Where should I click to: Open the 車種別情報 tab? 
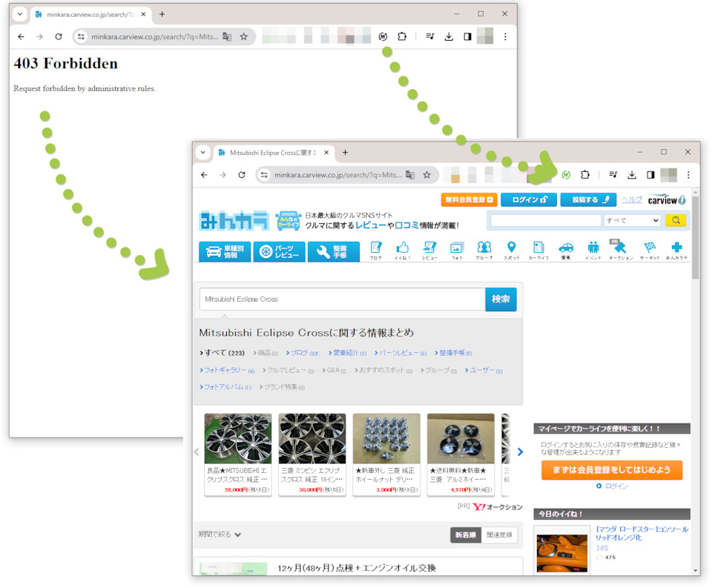(x=225, y=251)
